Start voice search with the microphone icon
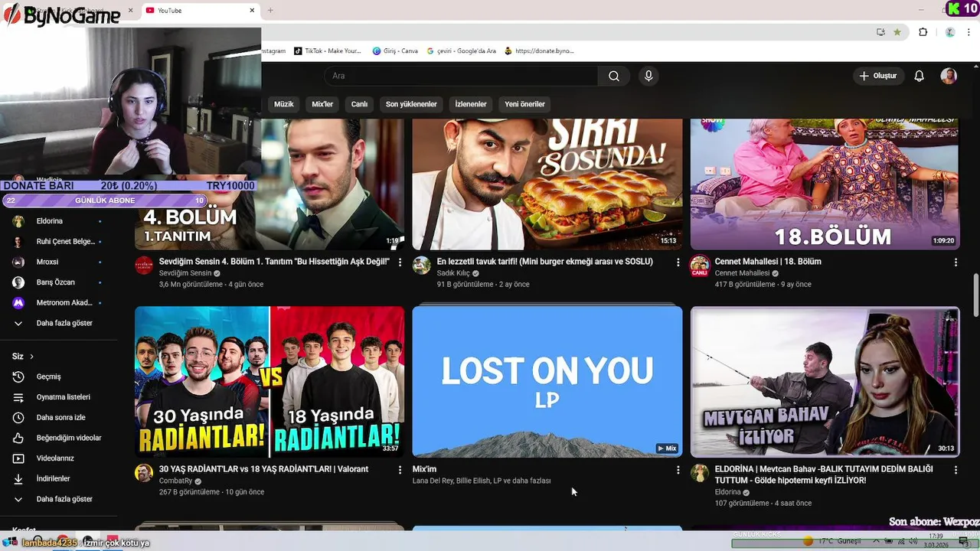Image resolution: width=980 pixels, height=551 pixels. pos(648,76)
